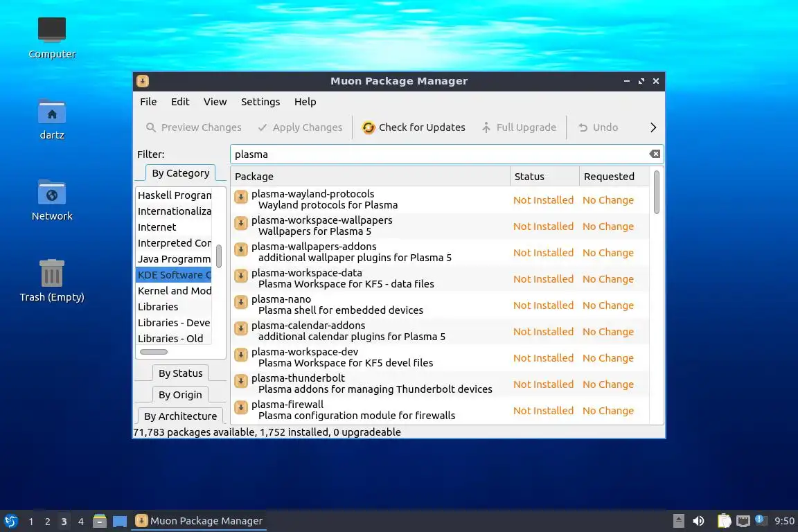Viewport: 798px width, 532px height.
Task: Select the Haskell Programming category
Action: (x=174, y=195)
